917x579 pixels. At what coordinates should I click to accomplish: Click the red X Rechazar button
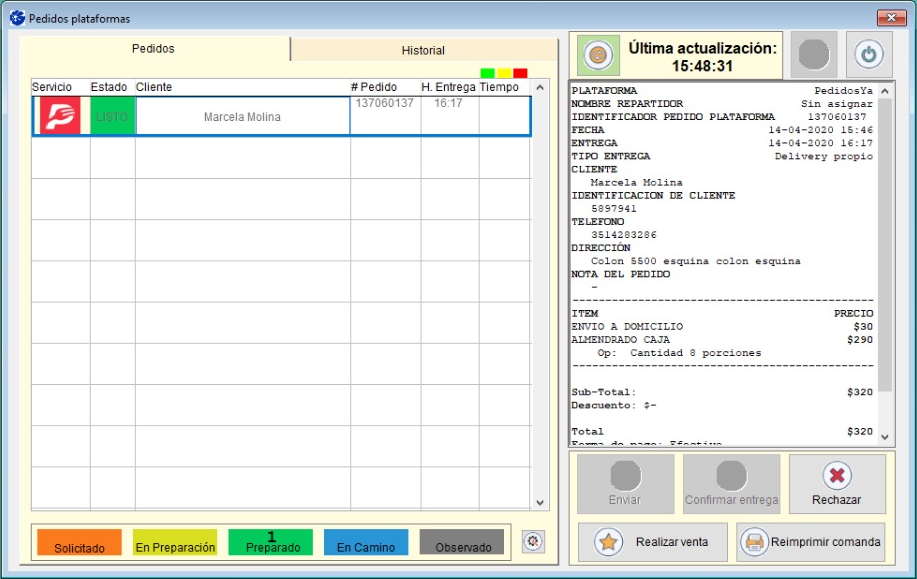[836, 484]
